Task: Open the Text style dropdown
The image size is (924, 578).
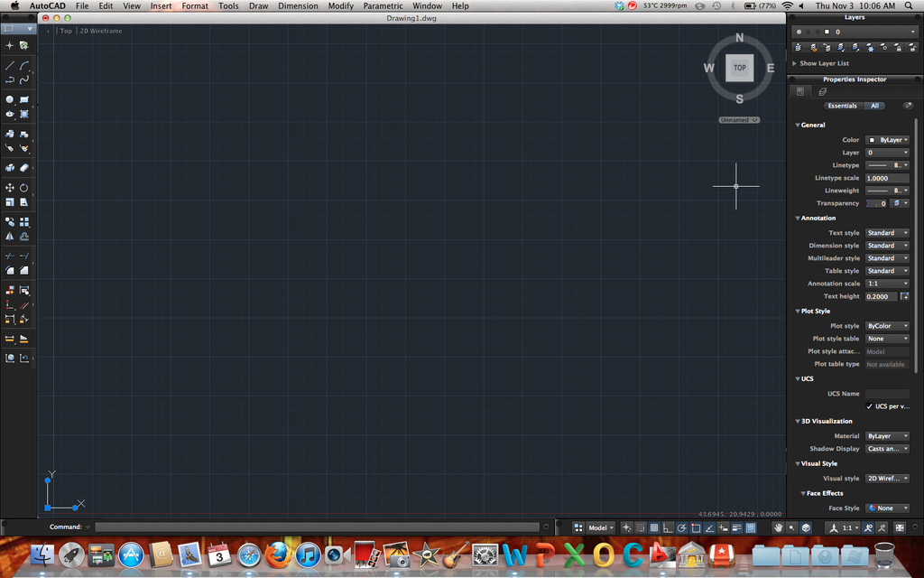Action: (x=887, y=233)
